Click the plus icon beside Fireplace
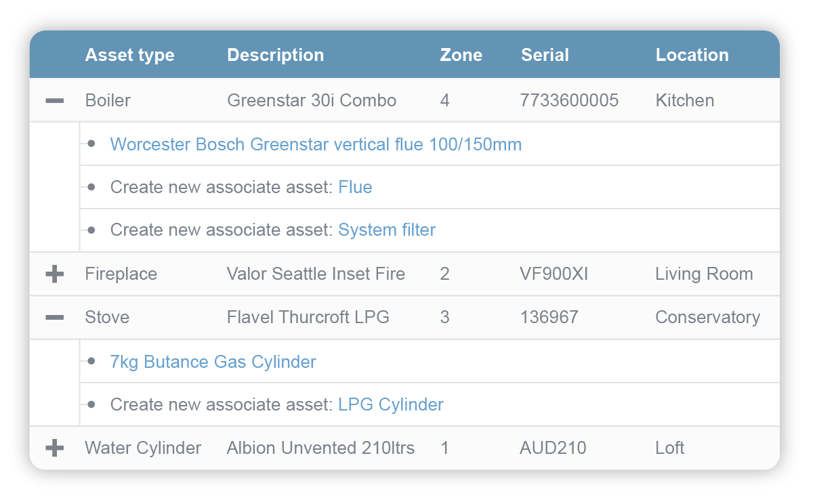 coord(54,274)
